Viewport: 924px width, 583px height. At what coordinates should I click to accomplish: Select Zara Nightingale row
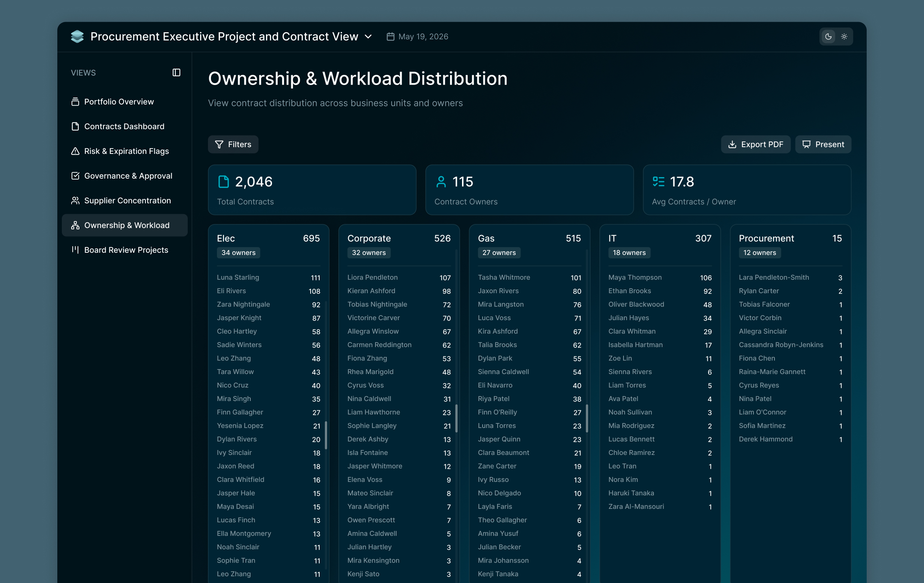(x=268, y=304)
